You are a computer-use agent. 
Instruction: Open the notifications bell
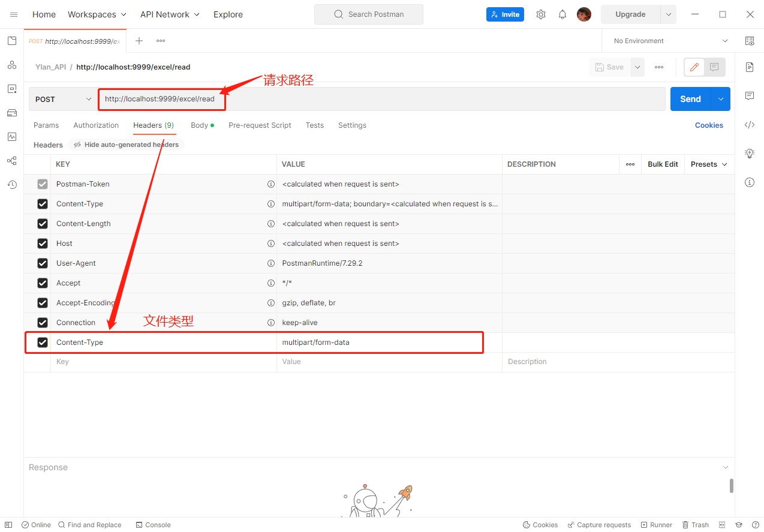[563, 14]
